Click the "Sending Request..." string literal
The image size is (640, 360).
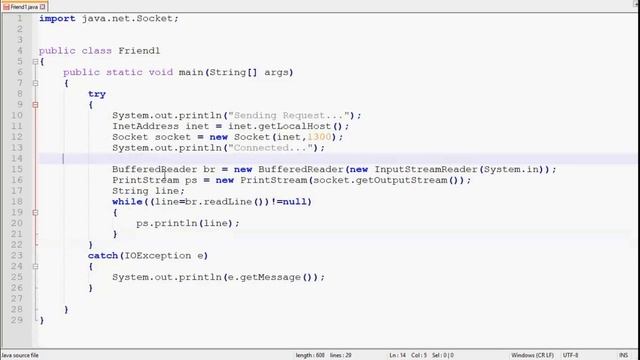click(x=289, y=116)
